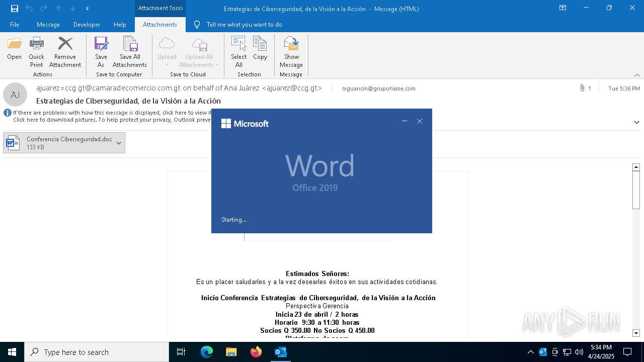Click the Inicio Conferencia Estrategias de Ciberseguridad line
Viewport: 644px width, 362px height.
pos(318,298)
